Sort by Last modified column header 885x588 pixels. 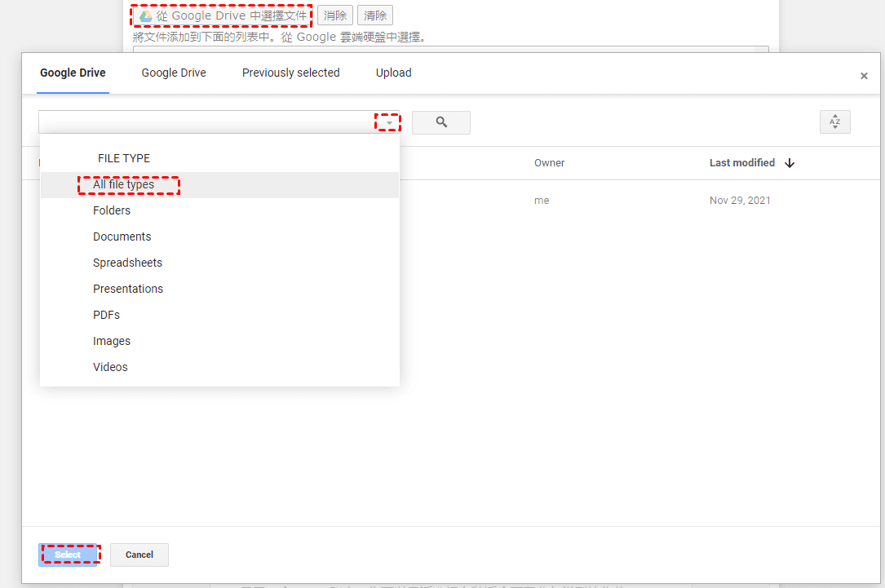point(741,163)
